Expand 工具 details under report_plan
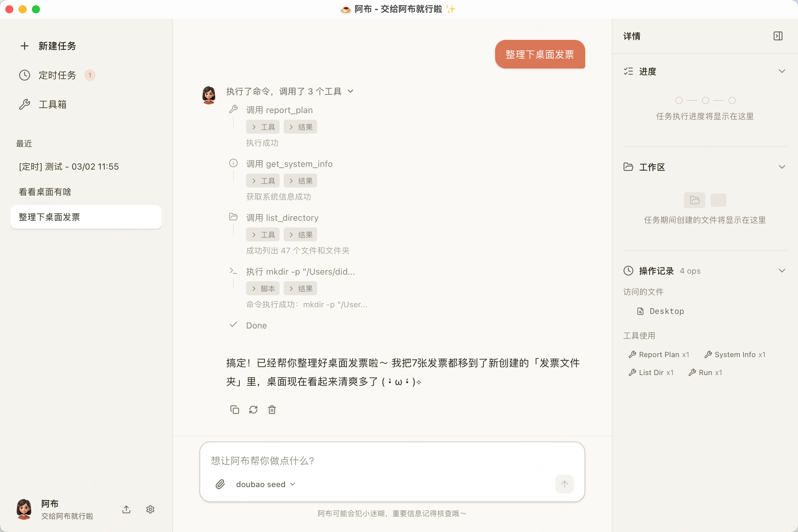Screen dimensions: 798x532 263,126
